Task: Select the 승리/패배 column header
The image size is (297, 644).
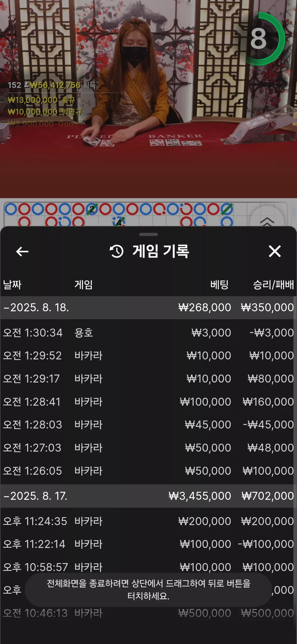Action: (273, 285)
